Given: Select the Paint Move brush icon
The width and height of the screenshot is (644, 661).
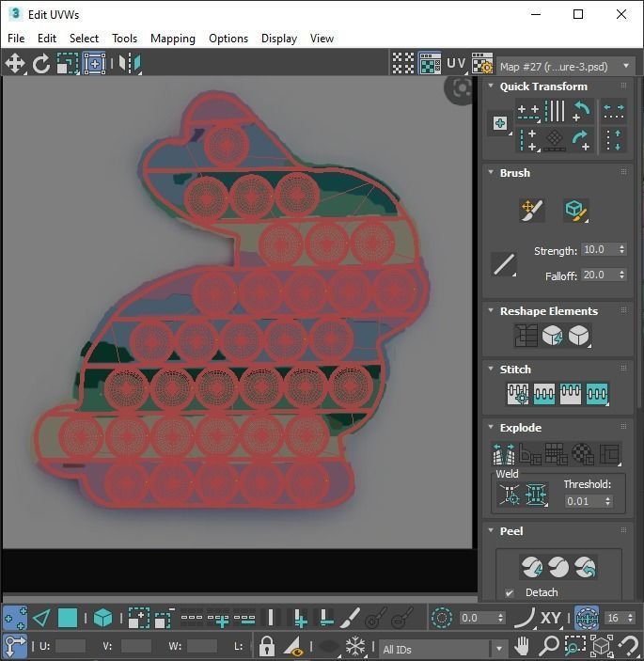Looking at the screenshot, I should (x=532, y=210).
